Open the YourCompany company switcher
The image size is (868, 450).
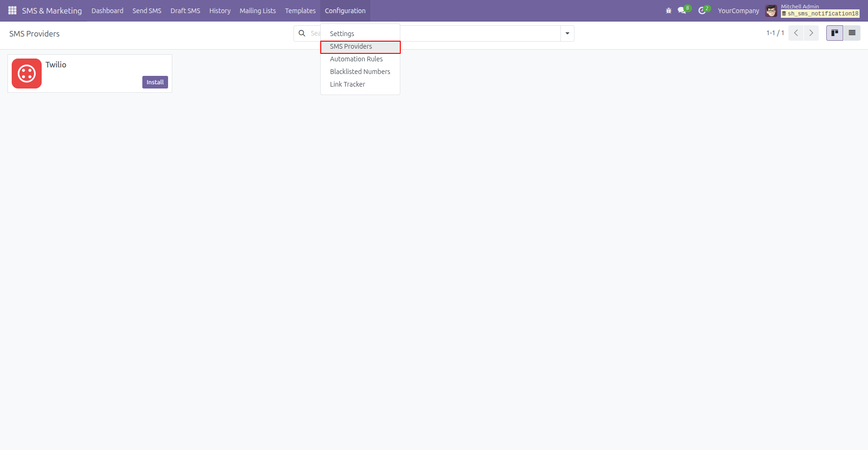click(x=738, y=11)
